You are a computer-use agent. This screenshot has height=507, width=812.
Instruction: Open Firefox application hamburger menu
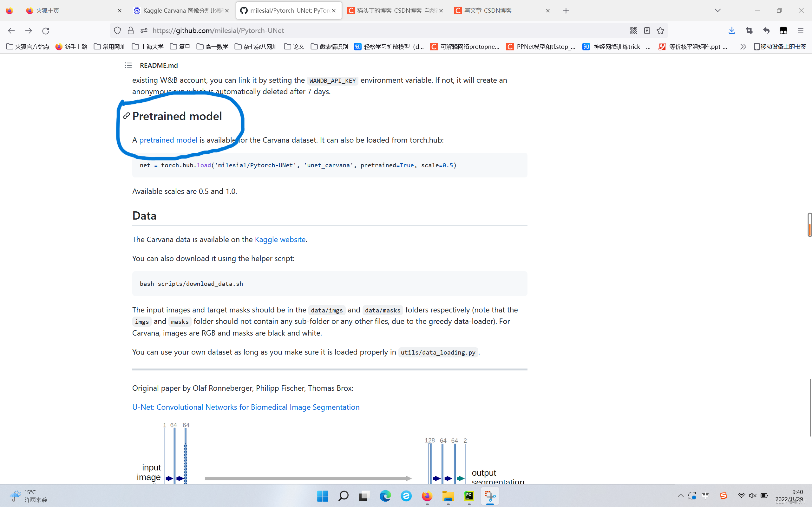click(x=800, y=30)
